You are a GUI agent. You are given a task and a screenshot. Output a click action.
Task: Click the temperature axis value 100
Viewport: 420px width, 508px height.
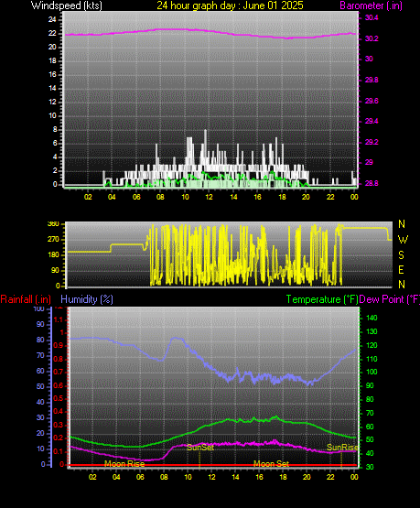pyautogui.click(x=372, y=372)
